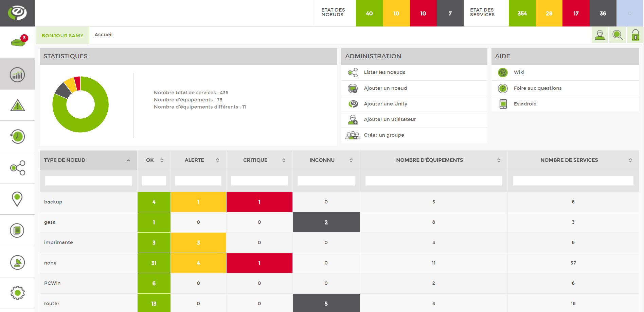Click the Type de noeud filter field
The image size is (644, 312).
tap(88, 181)
